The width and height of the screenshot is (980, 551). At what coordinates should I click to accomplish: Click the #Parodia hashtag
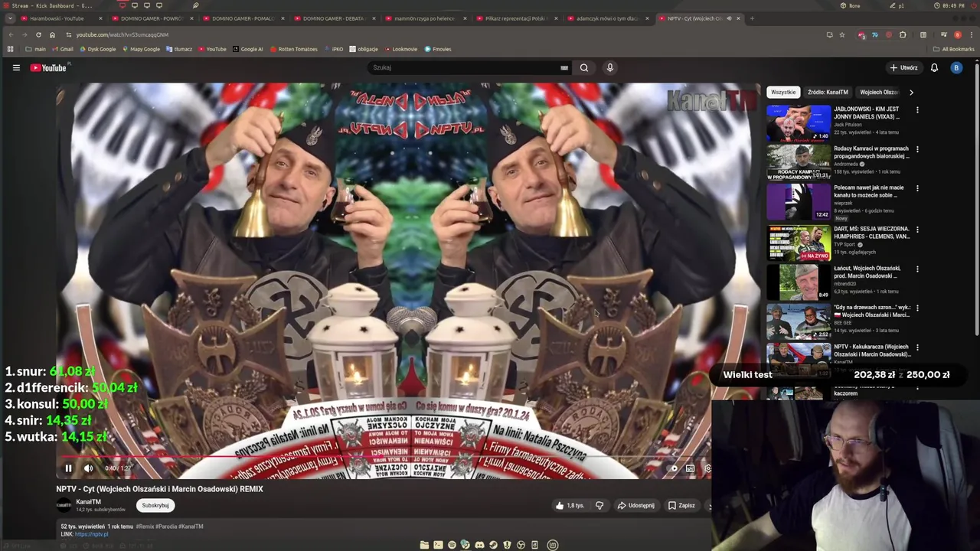pyautogui.click(x=166, y=527)
